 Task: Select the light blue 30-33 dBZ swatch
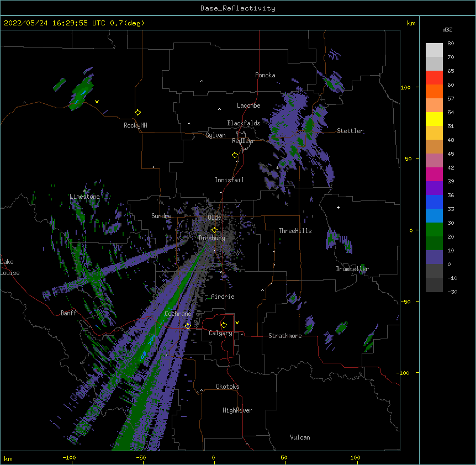pyautogui.click(x=434, y=216)
